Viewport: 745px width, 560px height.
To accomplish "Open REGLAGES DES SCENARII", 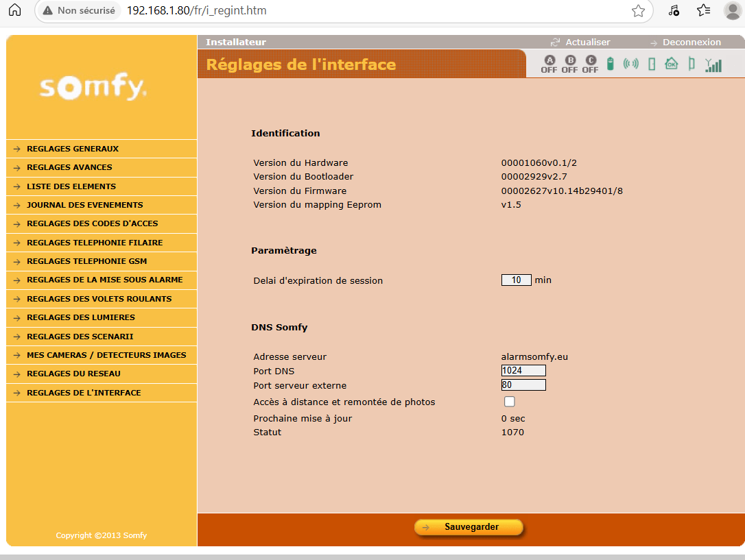I will click(x=102, y=337).
